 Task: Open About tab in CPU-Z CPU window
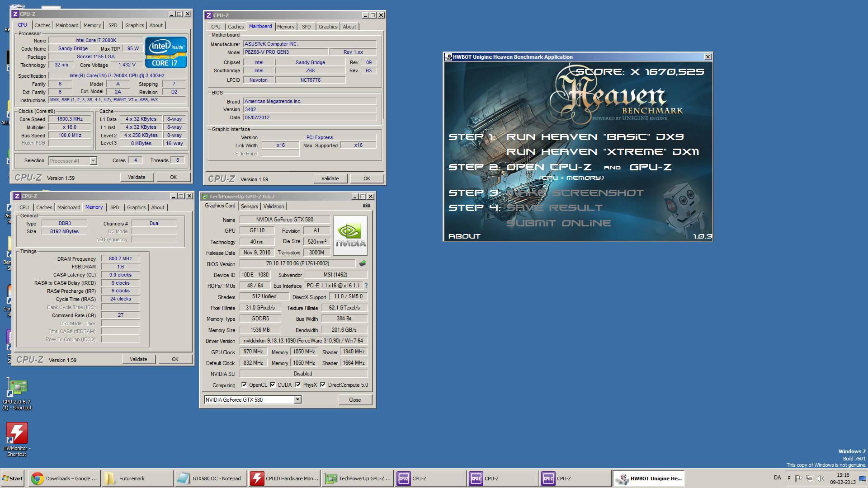tap(156, 25)
